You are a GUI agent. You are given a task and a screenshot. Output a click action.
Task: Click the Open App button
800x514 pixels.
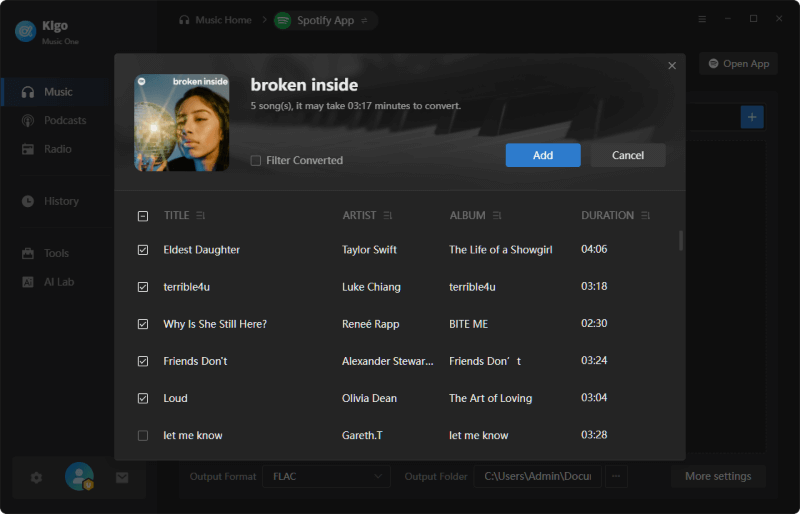point(738,64)
